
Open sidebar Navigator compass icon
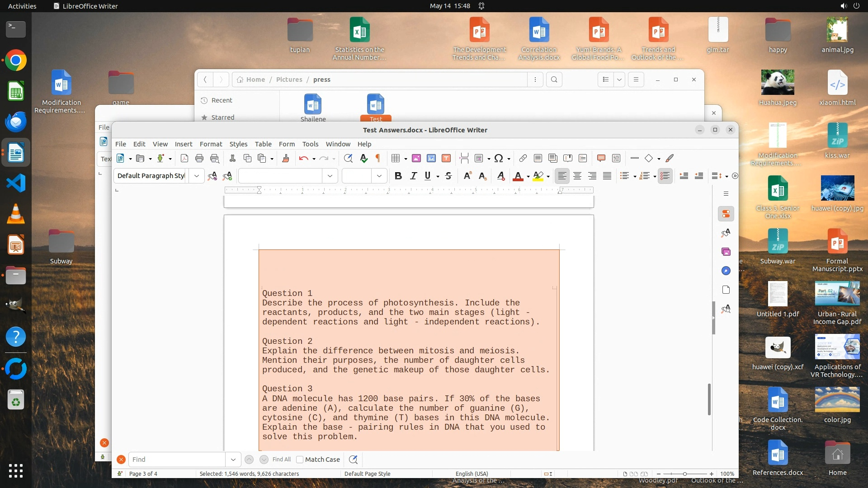[x=726, y=271]
